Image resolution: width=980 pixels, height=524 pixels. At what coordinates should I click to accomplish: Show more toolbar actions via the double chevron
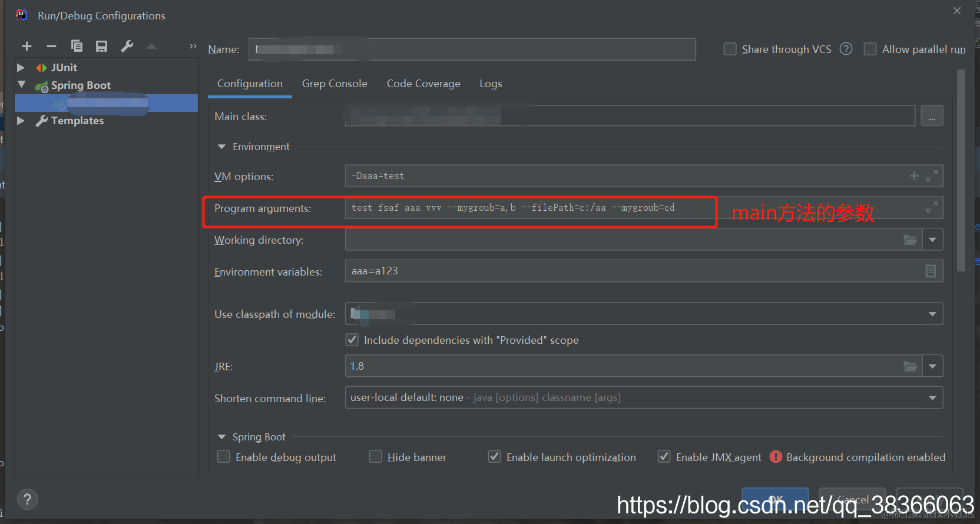pos(193,47)
